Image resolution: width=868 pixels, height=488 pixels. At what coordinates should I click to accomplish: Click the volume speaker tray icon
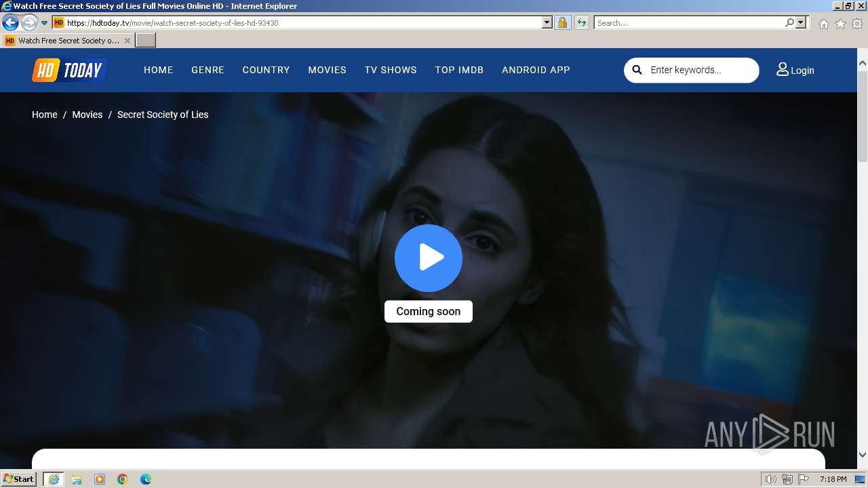tap(770, 479)
